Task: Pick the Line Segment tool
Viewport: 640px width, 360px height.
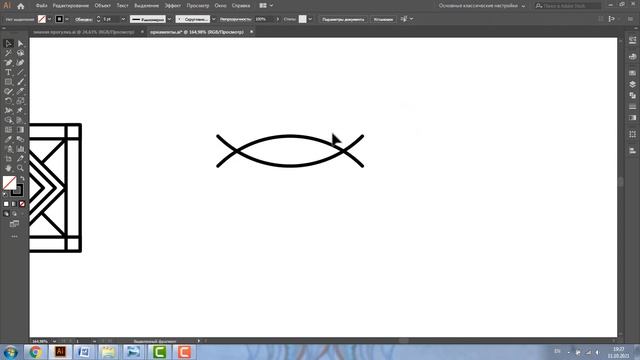Action: pyautogui.click(x=20, y=72)
